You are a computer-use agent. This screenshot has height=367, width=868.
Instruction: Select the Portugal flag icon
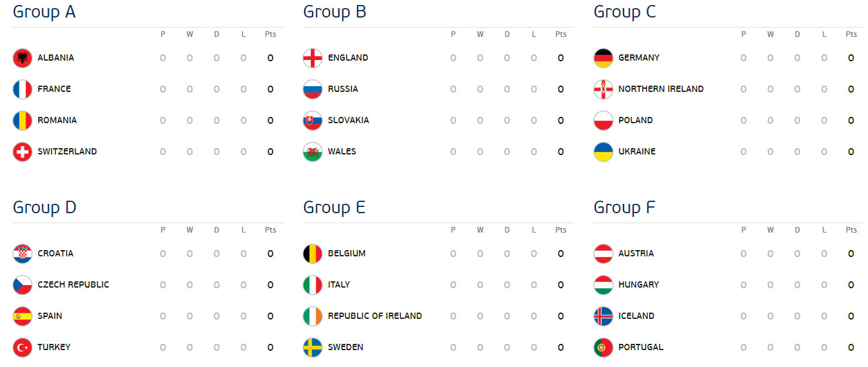tap(603, 348)
